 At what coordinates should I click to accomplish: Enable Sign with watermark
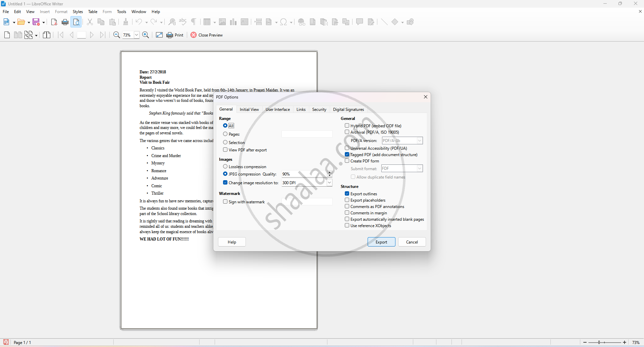(225, 202)
